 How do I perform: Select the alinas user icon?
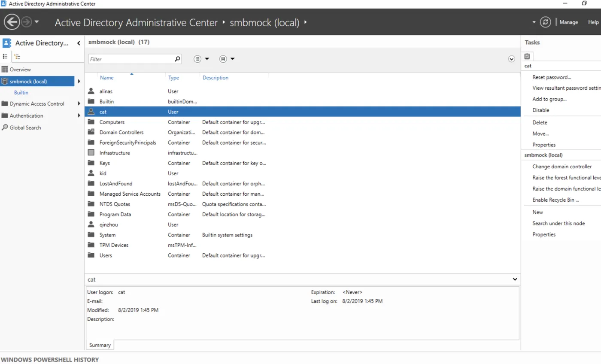pyautogui.click(x=91, y=91)
